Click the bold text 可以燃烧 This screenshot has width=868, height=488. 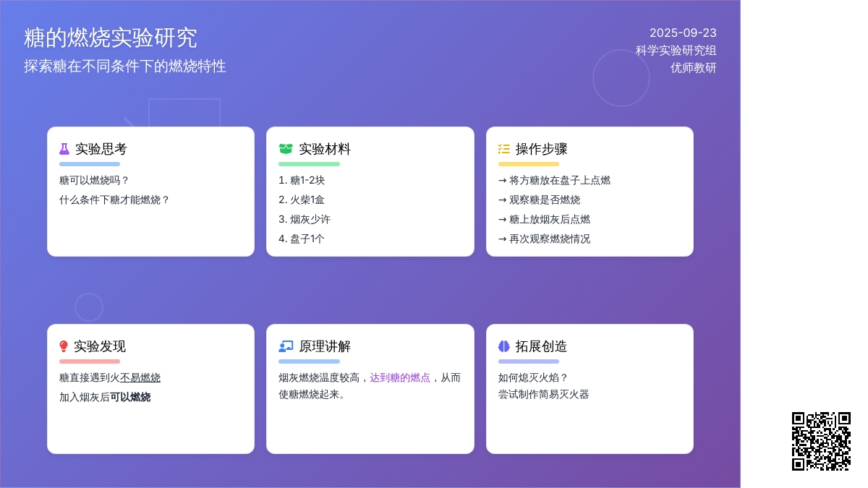click(130, 397)
